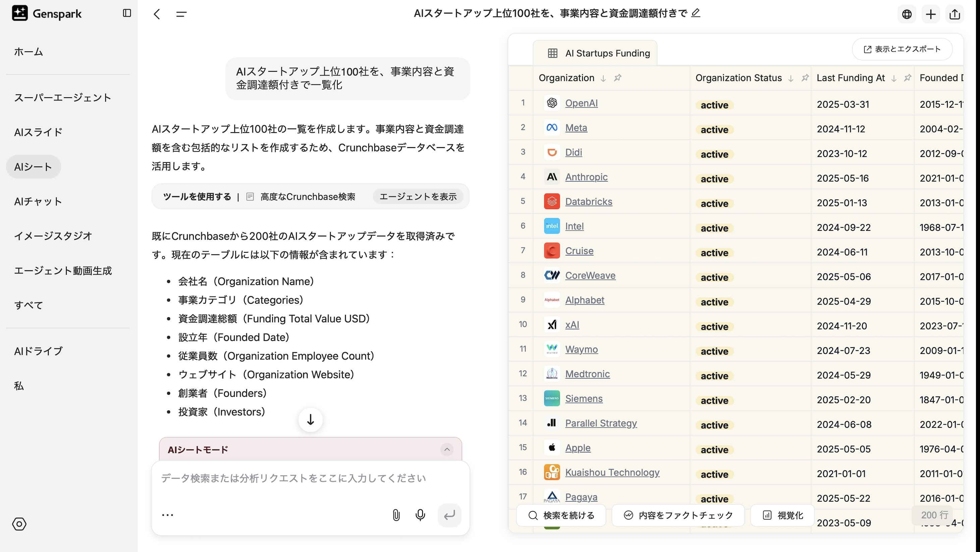This screenshot has width=980, height=552.
Task: Open ホーム in the sidebar
Action: click(29, 51)
